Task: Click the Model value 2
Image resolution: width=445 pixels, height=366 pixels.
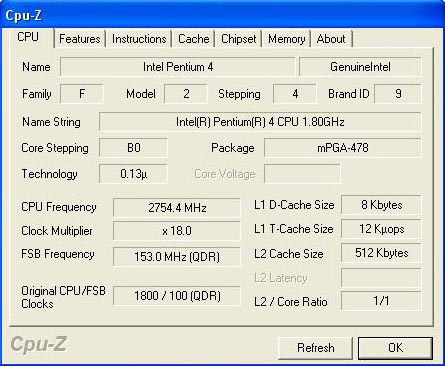Action: (186, 94)
